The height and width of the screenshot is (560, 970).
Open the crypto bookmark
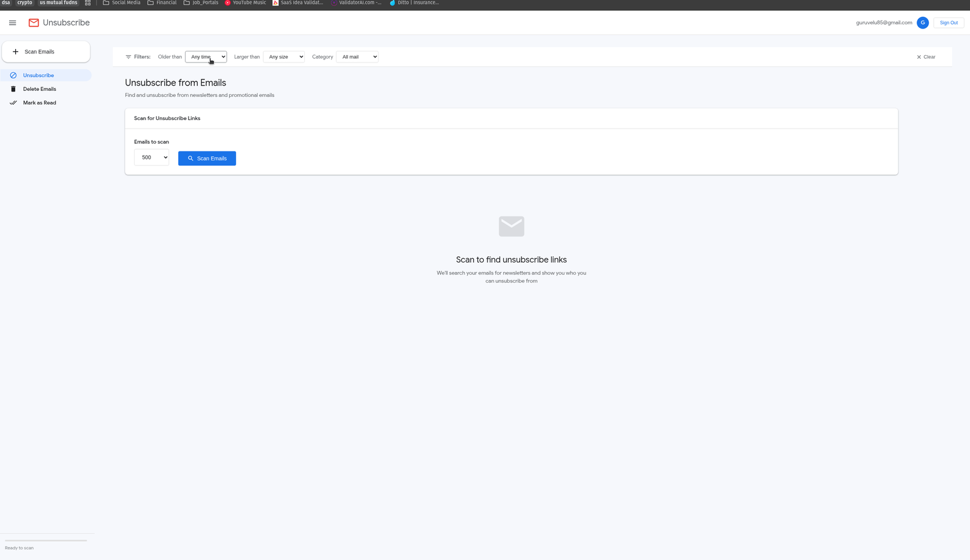click(x=24, y=3)
